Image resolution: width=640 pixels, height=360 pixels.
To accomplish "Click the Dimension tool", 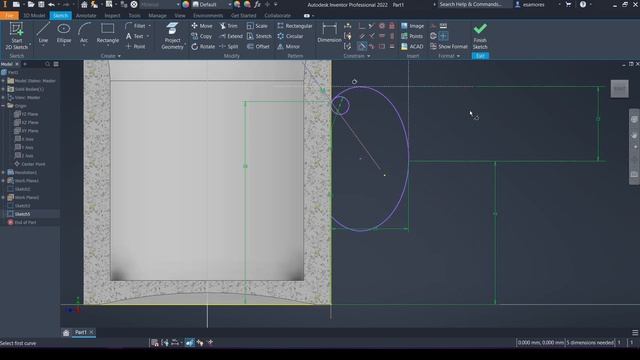I will 329,33.
